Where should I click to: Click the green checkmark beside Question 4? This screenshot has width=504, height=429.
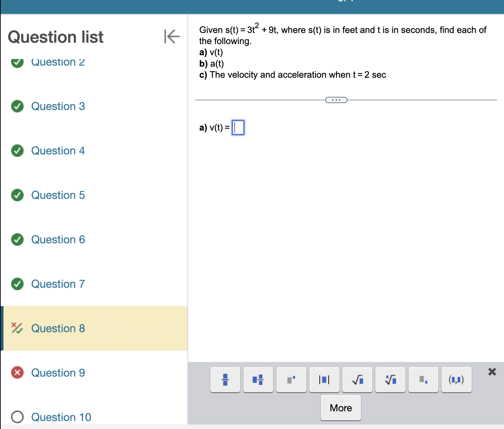tap(17, 151)
